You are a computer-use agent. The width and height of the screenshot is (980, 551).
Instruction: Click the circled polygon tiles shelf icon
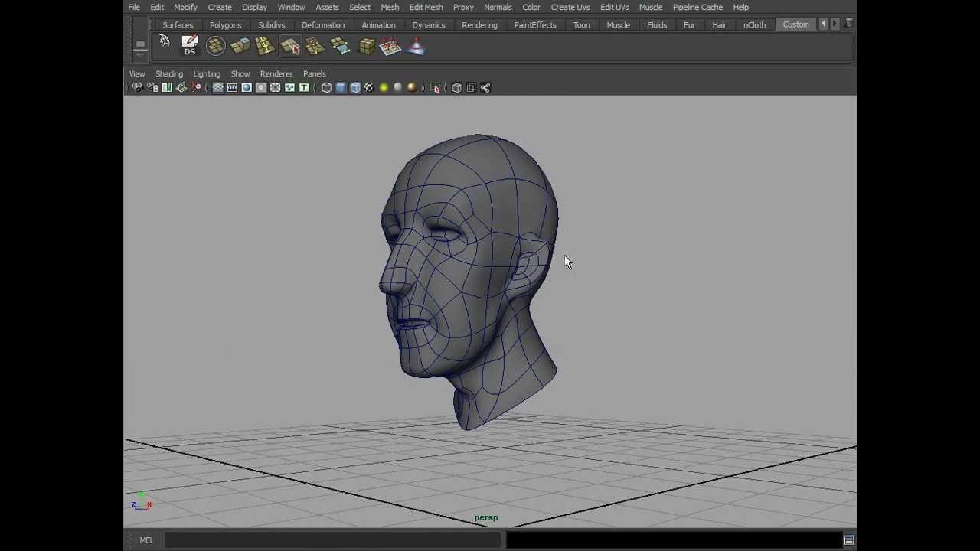point(215,47)
